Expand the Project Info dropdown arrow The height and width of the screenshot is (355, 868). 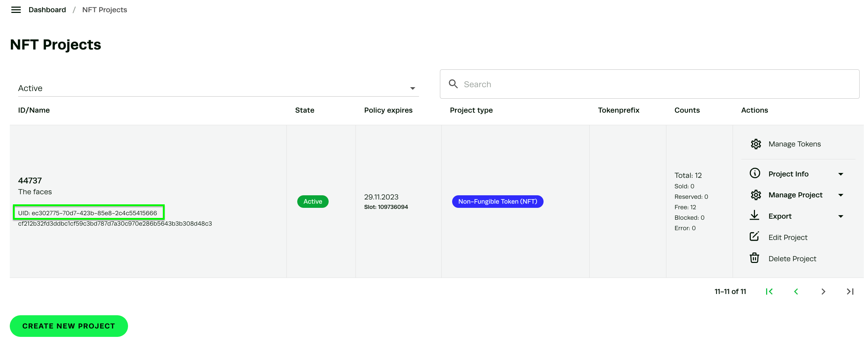point(841,174)
